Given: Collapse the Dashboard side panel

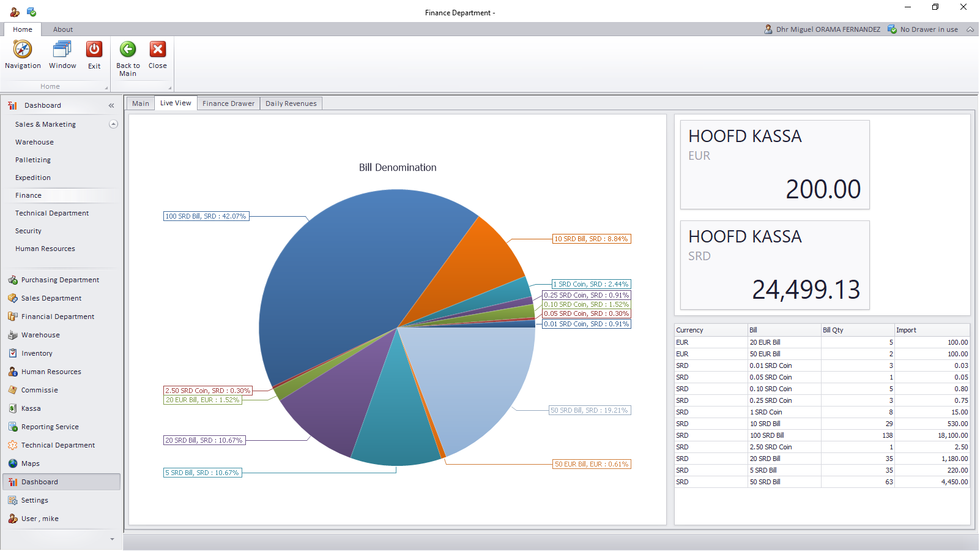Looking at the screenshot, I should coord(111,105).
